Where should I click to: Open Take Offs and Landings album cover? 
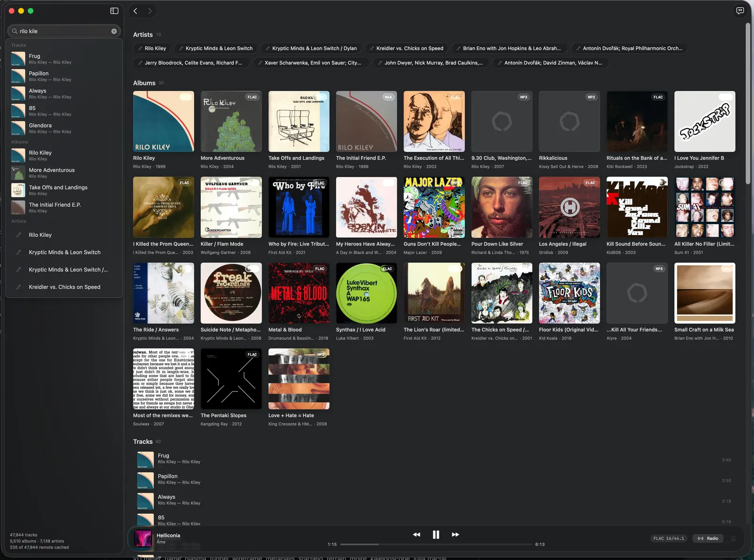coord(299,122)
